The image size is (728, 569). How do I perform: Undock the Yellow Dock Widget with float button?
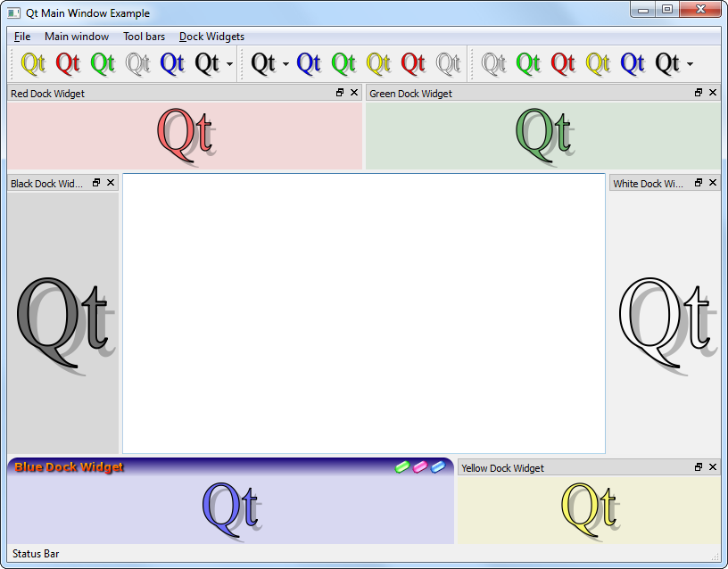[699, 467]
